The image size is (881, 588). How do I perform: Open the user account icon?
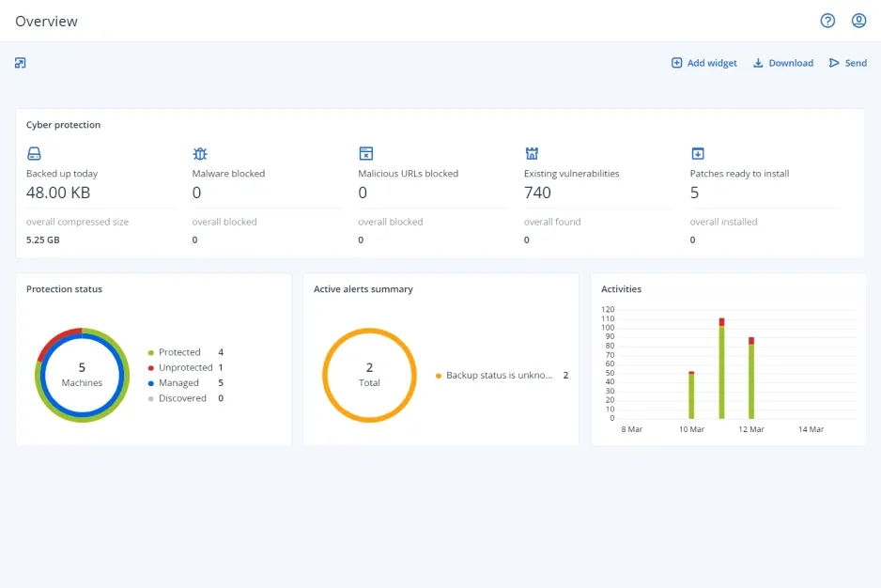click(858, 20)
